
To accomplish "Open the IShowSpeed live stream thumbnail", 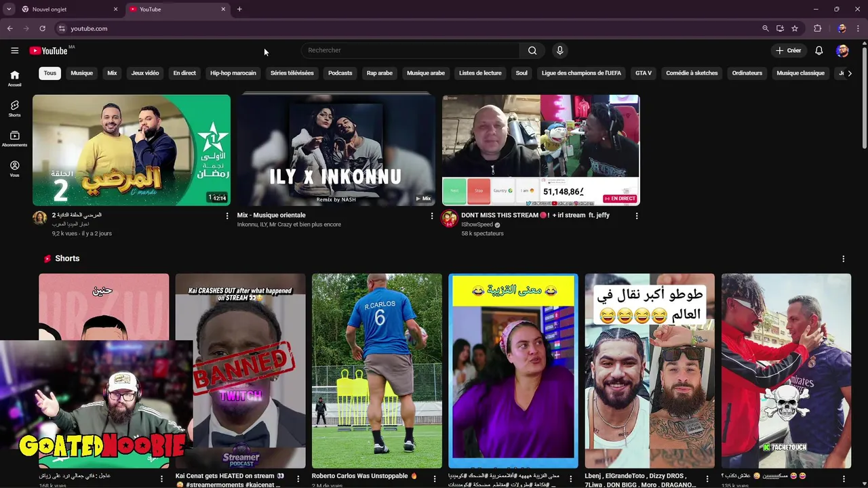I will pyautogui.click(x=540, y=150).
